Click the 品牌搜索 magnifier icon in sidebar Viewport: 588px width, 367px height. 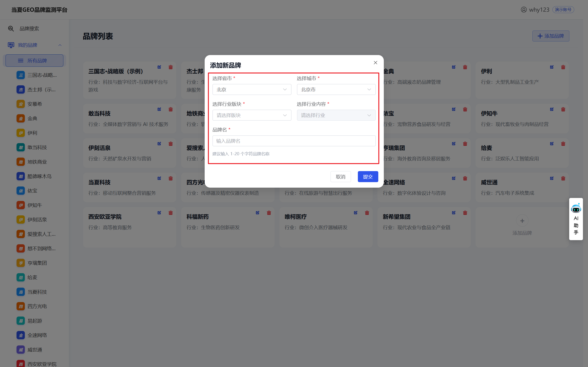point(11,29)
